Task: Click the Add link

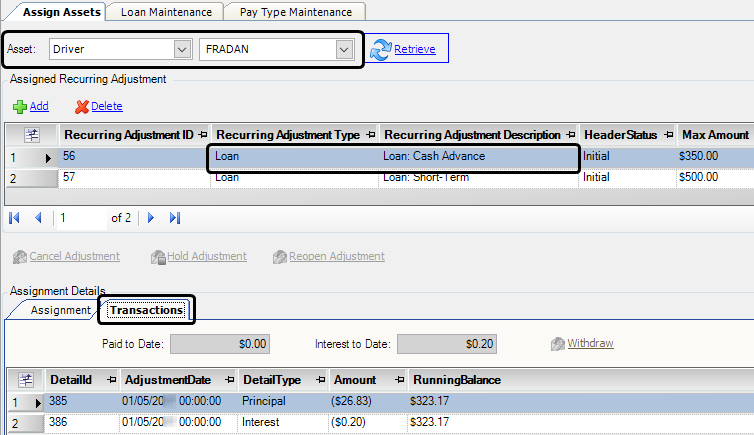Action: pos(39,106)
